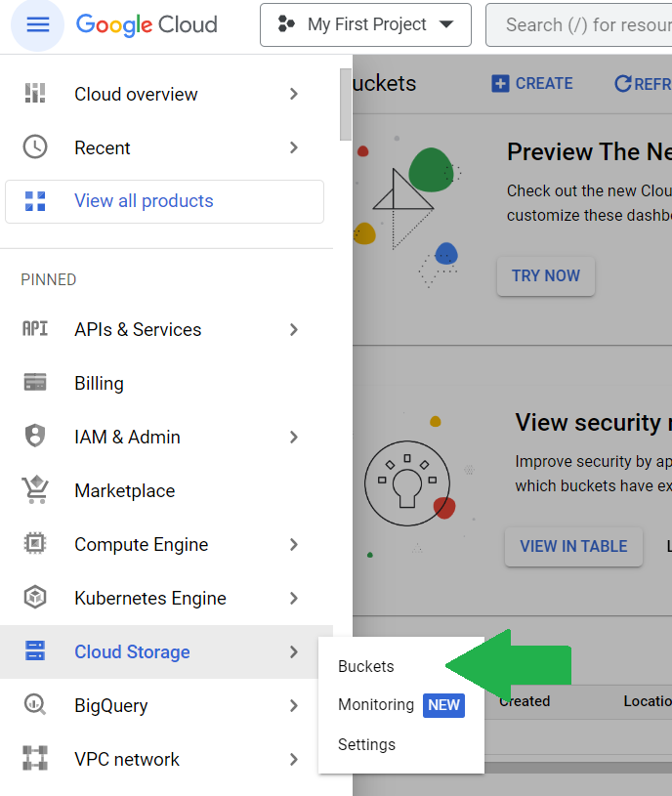Expand the APIs & Services chevron
This screenshot has height=796, width=672.
[293, 330]
